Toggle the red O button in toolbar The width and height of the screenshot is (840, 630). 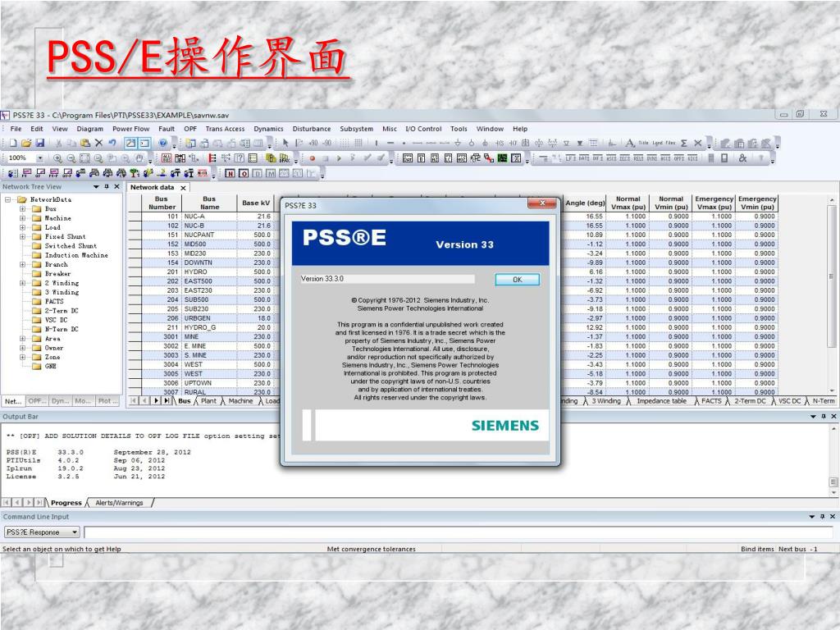pos(243,173)
